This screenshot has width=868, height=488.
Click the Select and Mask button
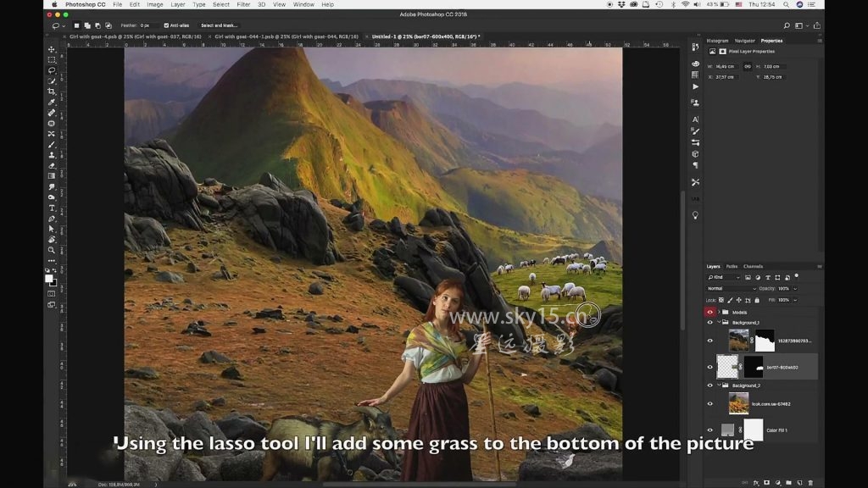(x=220, y=25)
